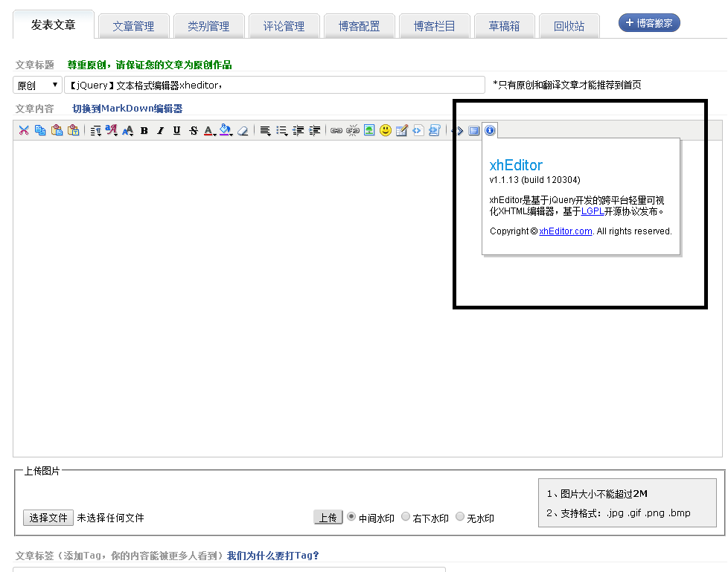728x572 pixels.
Task: Open the paragraph block format menu
Action: coord(95,130)
